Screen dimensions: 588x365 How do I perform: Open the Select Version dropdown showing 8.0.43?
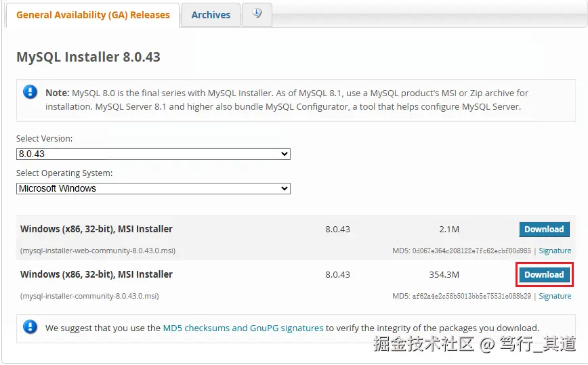[153, 154]
